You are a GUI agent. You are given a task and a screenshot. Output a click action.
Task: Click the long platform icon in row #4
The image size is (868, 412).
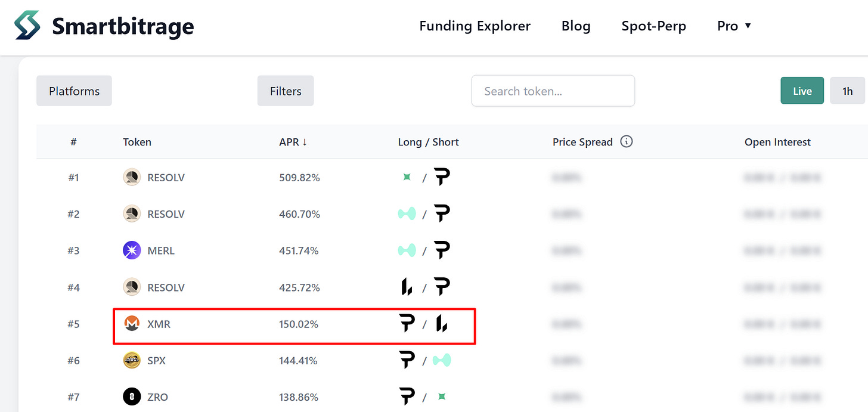tap(407, 287)
